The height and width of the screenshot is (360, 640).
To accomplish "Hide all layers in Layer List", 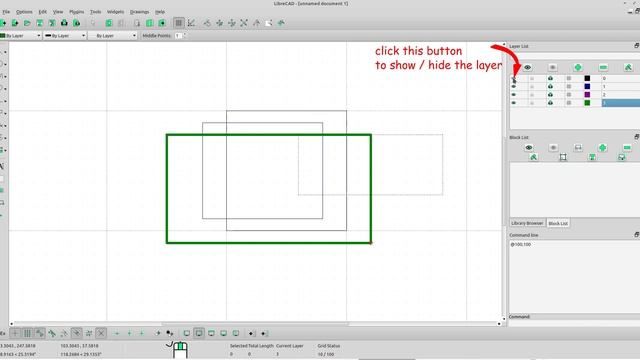I will [552, 67].
